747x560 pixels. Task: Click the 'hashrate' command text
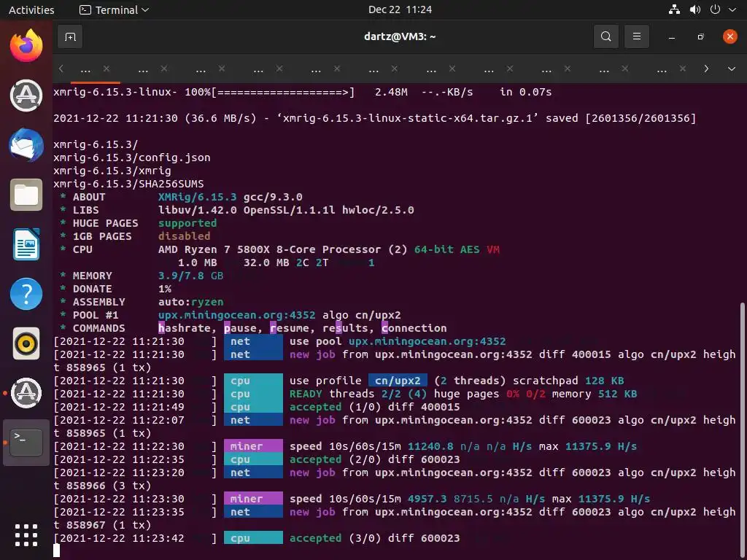click(x=184, y=328)
